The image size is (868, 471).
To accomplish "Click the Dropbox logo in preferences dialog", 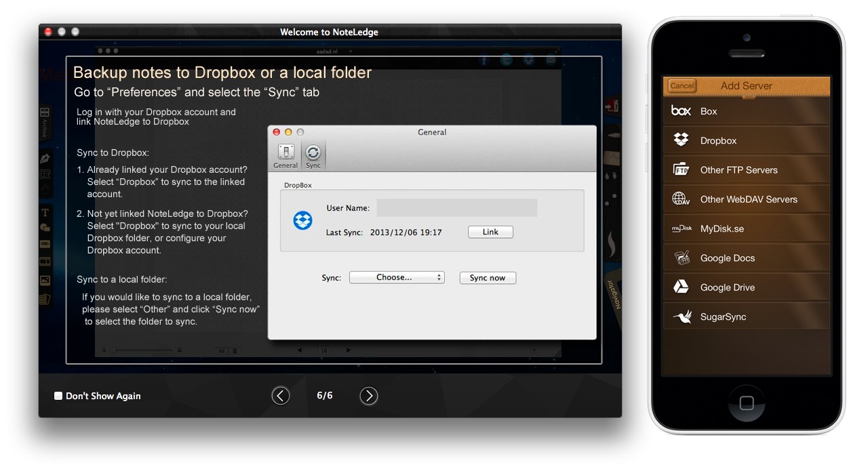I will [x=302, y=220].
